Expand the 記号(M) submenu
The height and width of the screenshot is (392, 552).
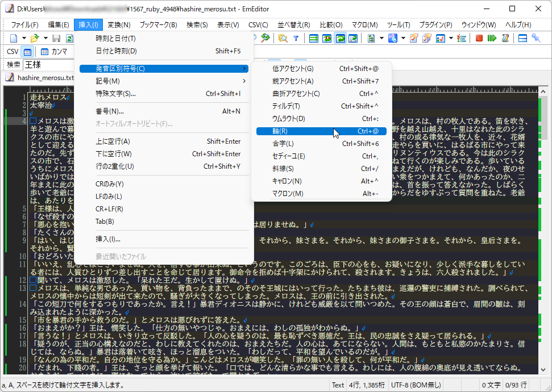point(164,81)
